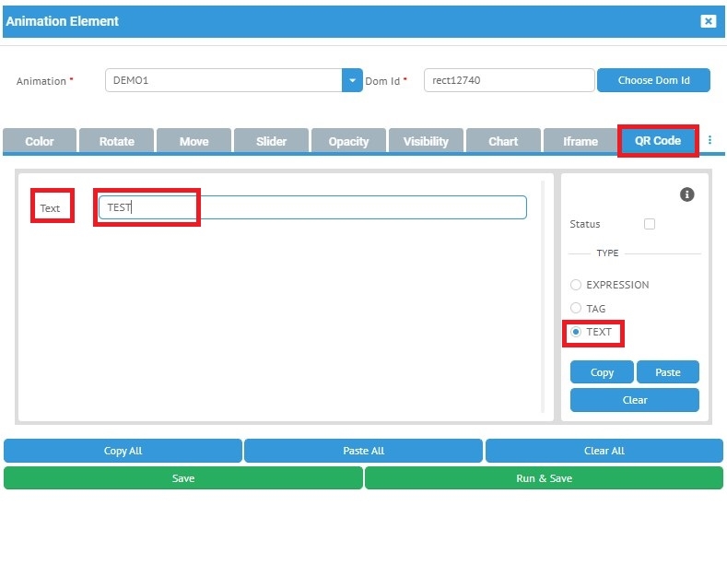Select the TAG type radio button
Screen dimensions: 727x588
coord(576,309)
